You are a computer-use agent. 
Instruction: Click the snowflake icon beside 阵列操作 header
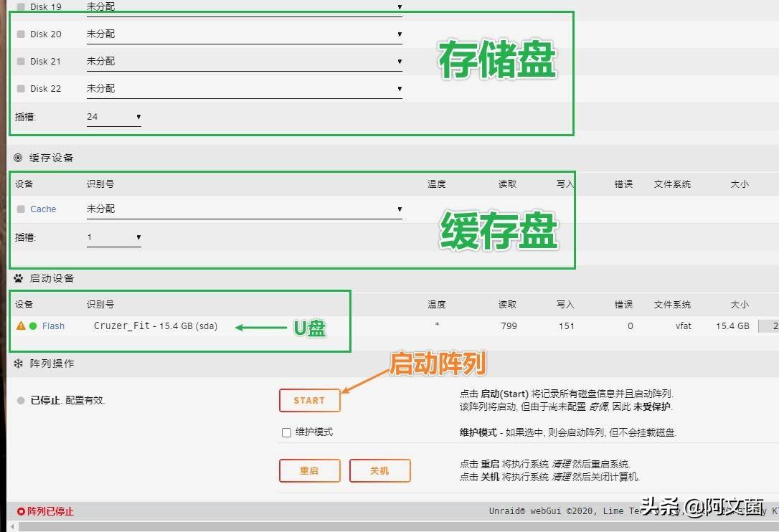pos(16,364)
